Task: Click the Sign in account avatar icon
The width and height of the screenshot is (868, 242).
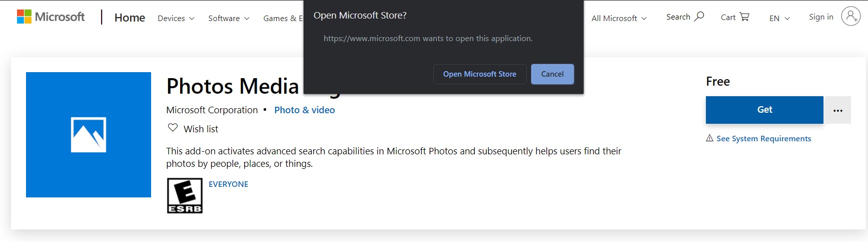Action: (x=850, y=16)
